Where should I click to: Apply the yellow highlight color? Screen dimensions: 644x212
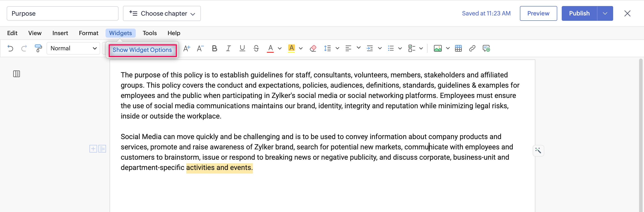click(x=292, y=48)
